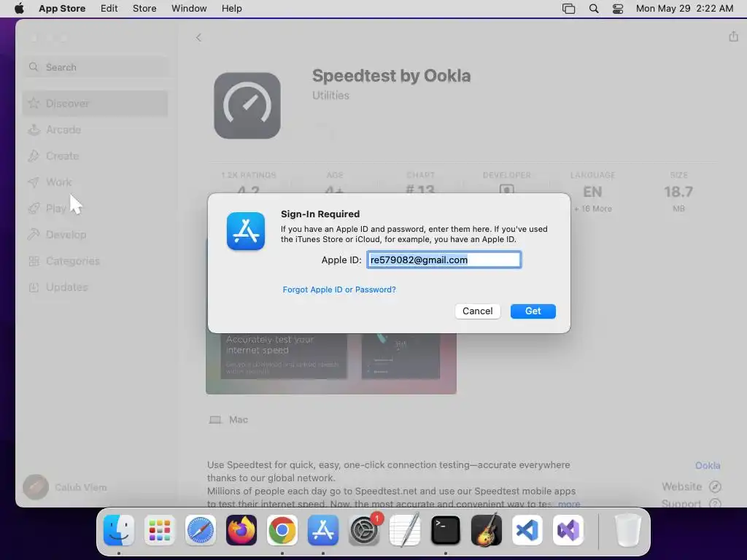This screenshot has height=560, width=747.
Task: Launch Firefox from the Dock
Action: coord(241,530)
